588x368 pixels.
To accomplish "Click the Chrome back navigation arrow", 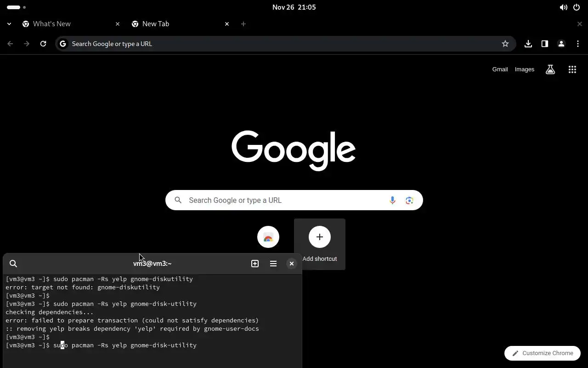I will (10, 44).
